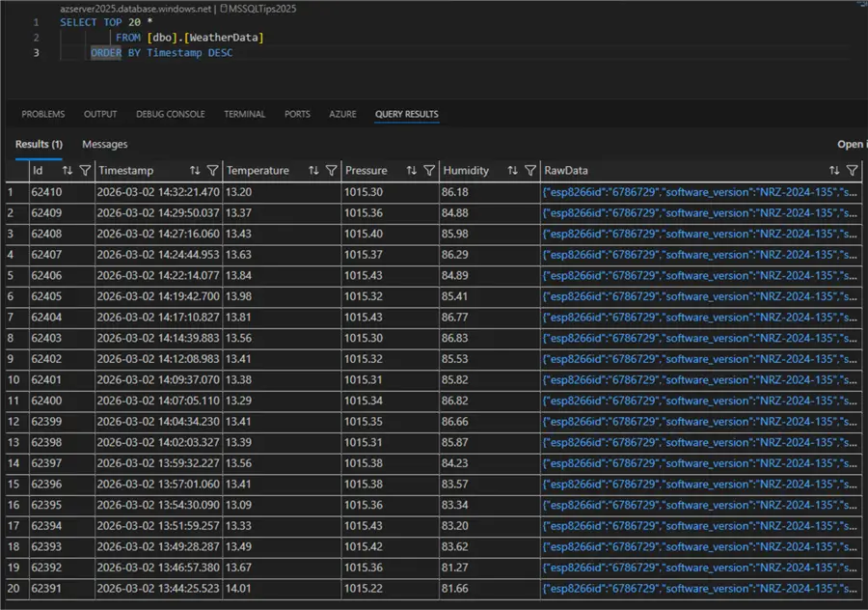
Task: Click the azserver2025.database.windows.net connection label
Action: [136, 9]
